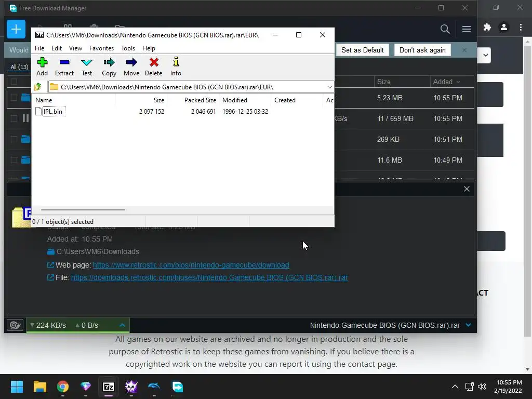Show hidden system tray icons
This screenshot has height=399, width=532.
tap(455, 387)
